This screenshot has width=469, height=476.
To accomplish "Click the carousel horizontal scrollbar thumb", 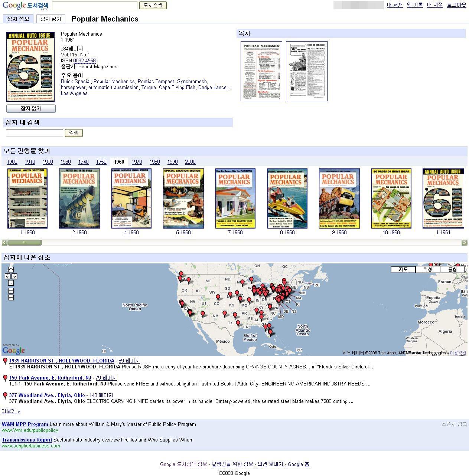I will point(25,243).
